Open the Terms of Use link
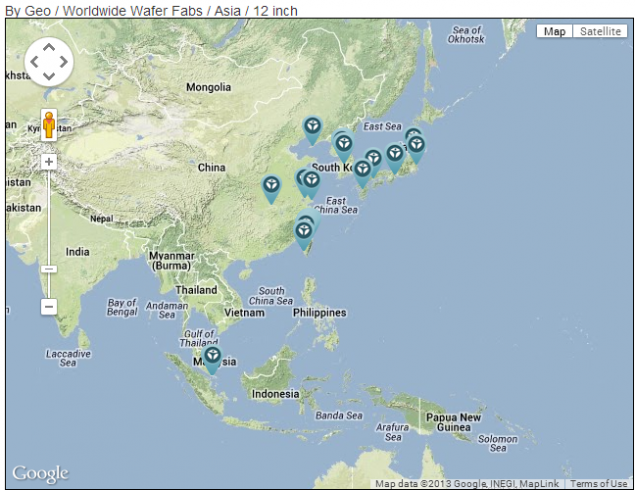635x490 pixels. (x=599, y=484)
